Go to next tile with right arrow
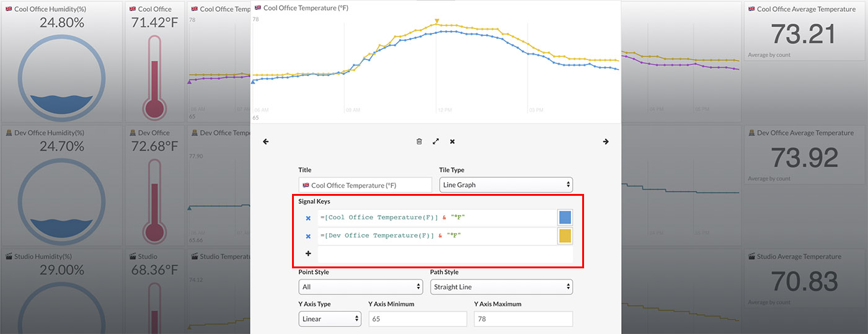The width and height of the screenshot is (868, 334). [x=606, y=142]
